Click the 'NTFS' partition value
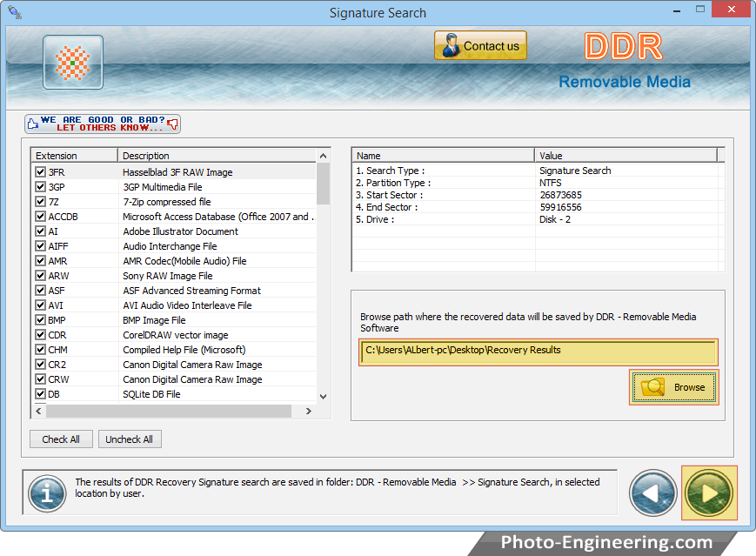 point(550,183)
